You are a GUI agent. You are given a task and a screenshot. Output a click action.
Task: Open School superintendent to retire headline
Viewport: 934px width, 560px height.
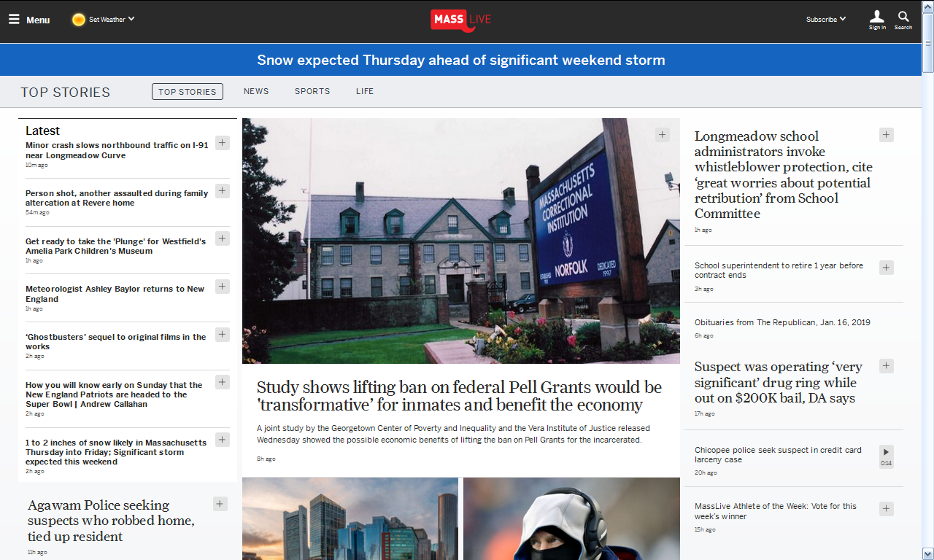[x=779, y=271]
